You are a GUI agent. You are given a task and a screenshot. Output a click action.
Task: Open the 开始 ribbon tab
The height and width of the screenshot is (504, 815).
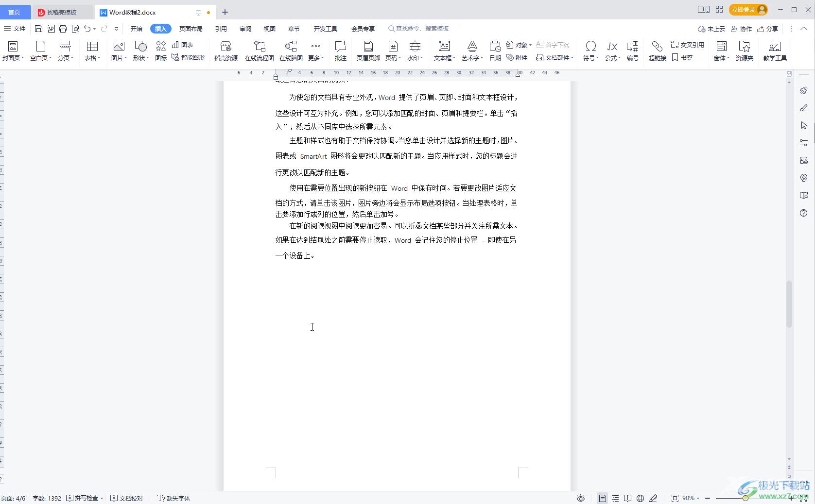tap(137, 29)
